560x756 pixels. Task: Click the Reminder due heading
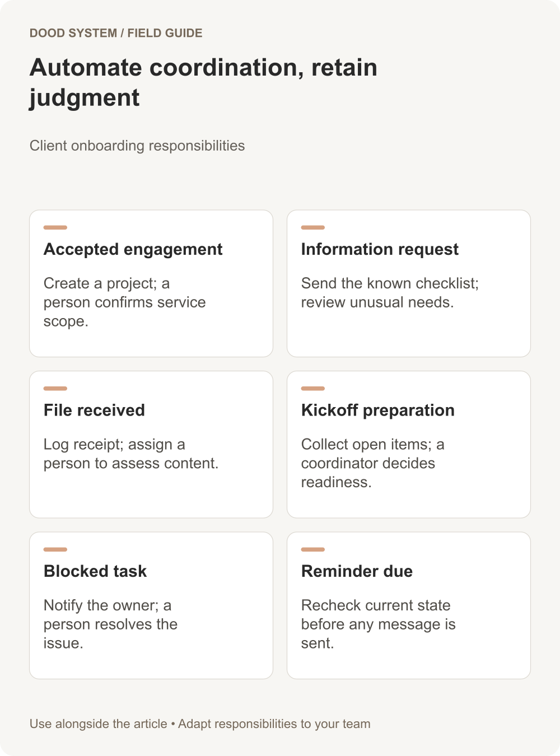tap(357, 571)
